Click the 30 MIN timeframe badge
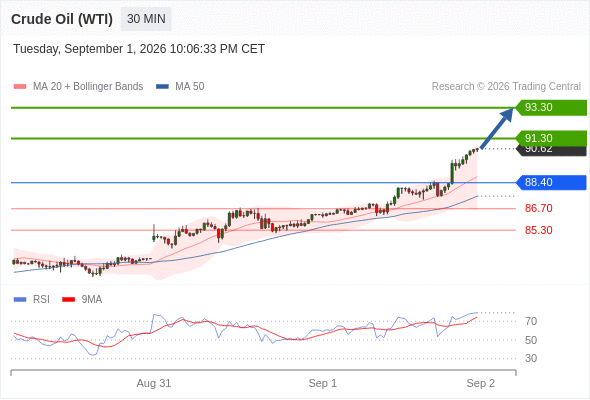The height and width of the screenshot is (400, 590). pyautogui.click(x=146, y=19)
